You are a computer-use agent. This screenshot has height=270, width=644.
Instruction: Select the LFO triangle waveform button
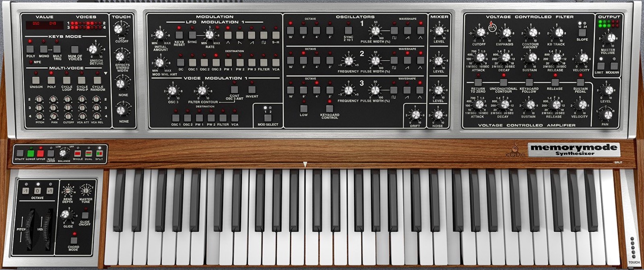pyautogui.click(x=228, y=35)
